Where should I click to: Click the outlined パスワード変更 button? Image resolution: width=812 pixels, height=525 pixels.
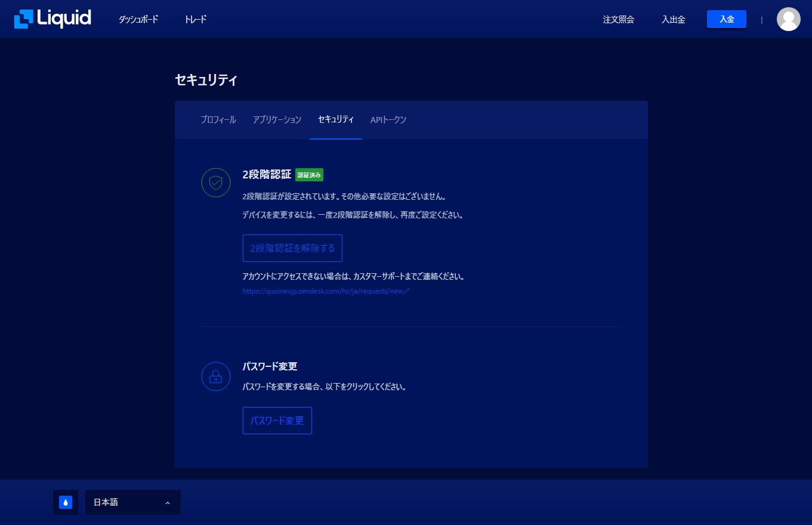pyautogui.click(x=277, y=421)
